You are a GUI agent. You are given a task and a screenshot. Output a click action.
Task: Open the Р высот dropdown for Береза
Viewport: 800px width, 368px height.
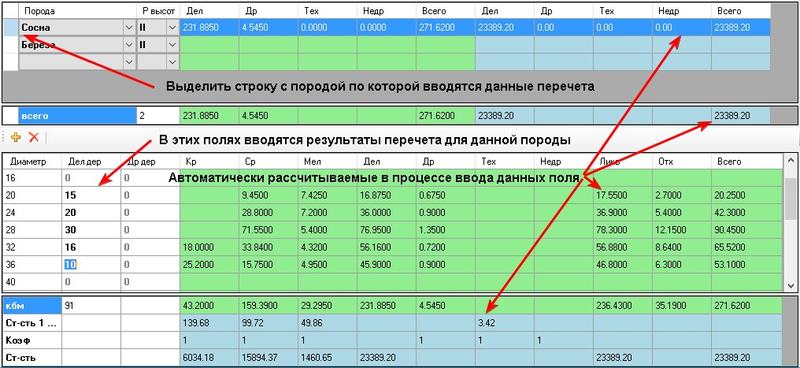[x=172, y=45]
